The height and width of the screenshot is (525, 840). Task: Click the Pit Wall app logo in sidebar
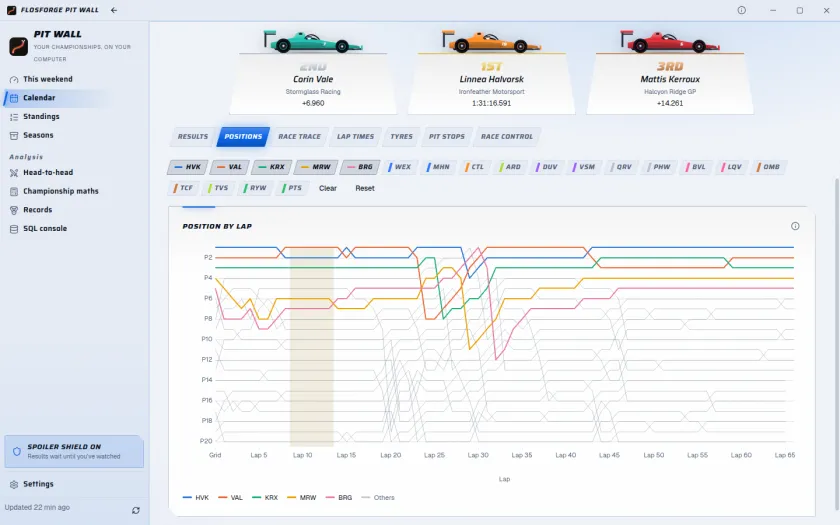coord(18,46)
